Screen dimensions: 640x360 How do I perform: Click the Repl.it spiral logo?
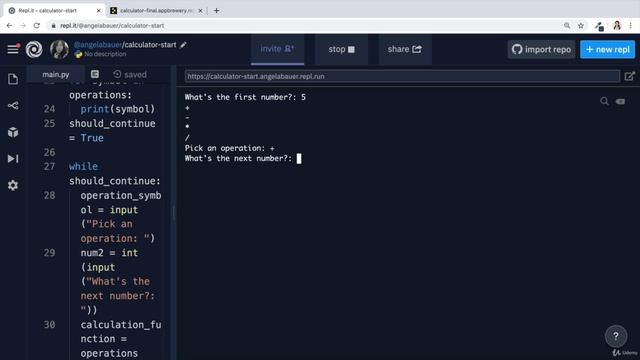34,49
